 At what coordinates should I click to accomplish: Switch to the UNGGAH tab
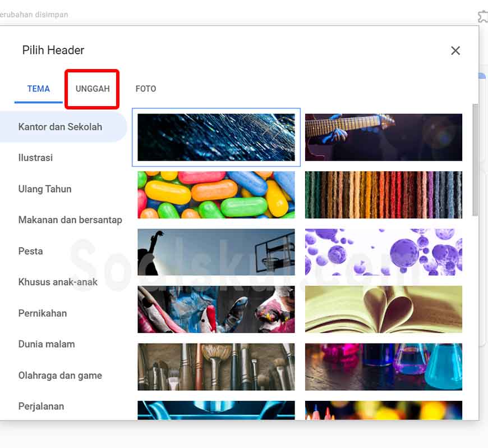click(x=93, y=89)
